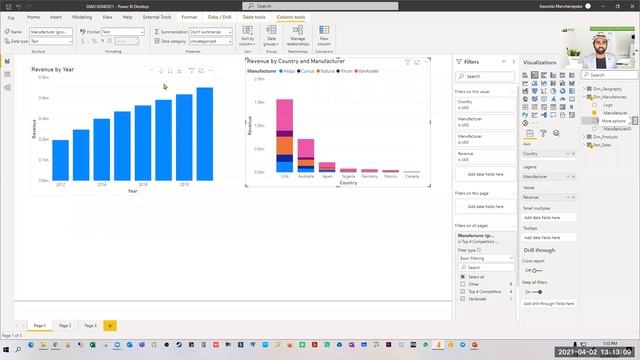This screenshot has height=360, width=640.
Task: Remove Manufacturer from Legend well
Action: [x=573, y=177]
